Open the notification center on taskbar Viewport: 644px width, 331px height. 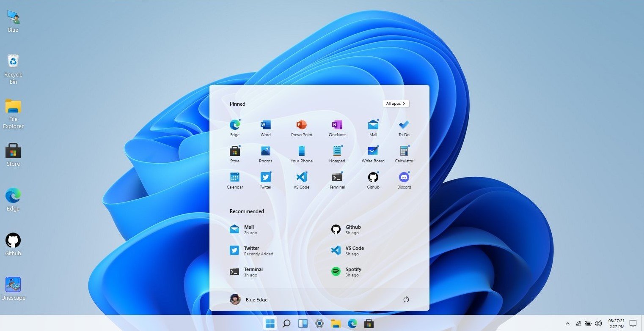coord(633,323)
